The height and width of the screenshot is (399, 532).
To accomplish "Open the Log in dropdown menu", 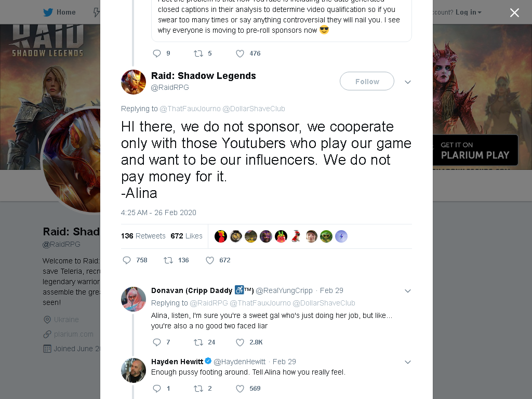I will coord(468,12).
